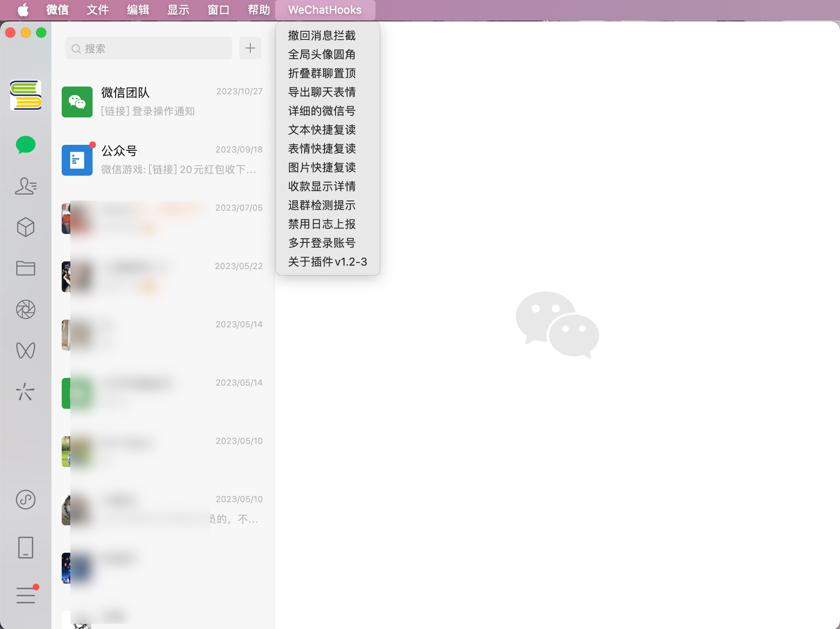Click the plus button to start chat
Image resolution: width=840 pixels, height=629 pixels.
(x=250, y=48)
